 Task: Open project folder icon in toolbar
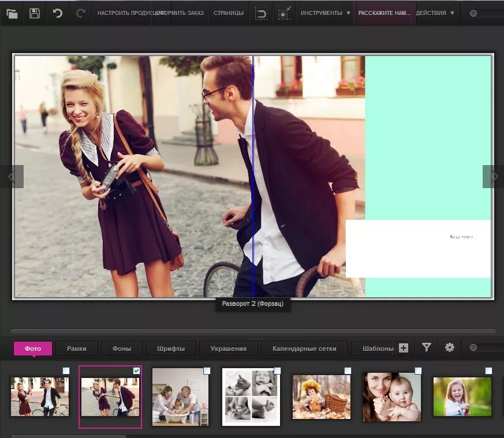12,13
